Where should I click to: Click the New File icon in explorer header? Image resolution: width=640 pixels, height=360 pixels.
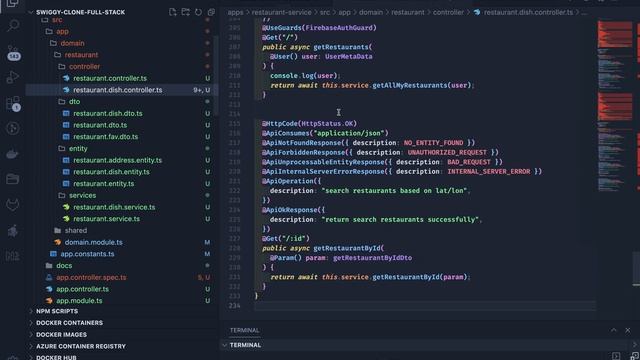pos(173,12)
